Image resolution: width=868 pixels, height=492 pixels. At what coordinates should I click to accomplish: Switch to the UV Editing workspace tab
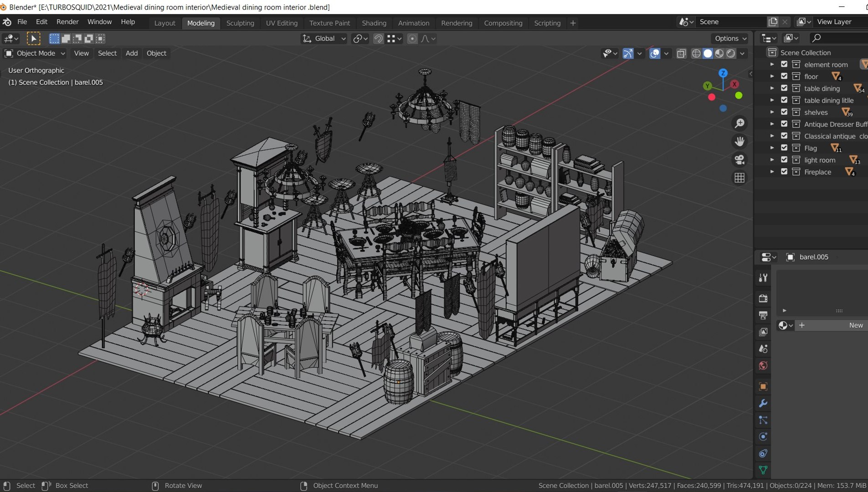[282, 23]
